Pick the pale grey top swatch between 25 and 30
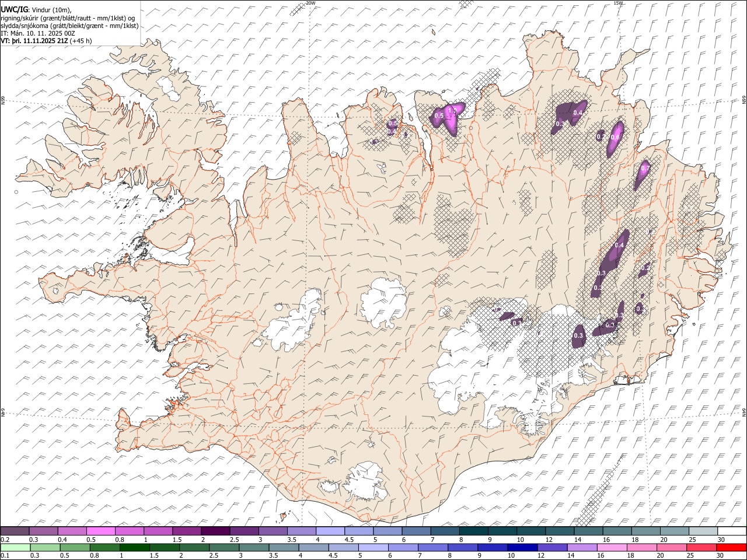The height and width of the screenshot is (560, 747). [703, 531]
